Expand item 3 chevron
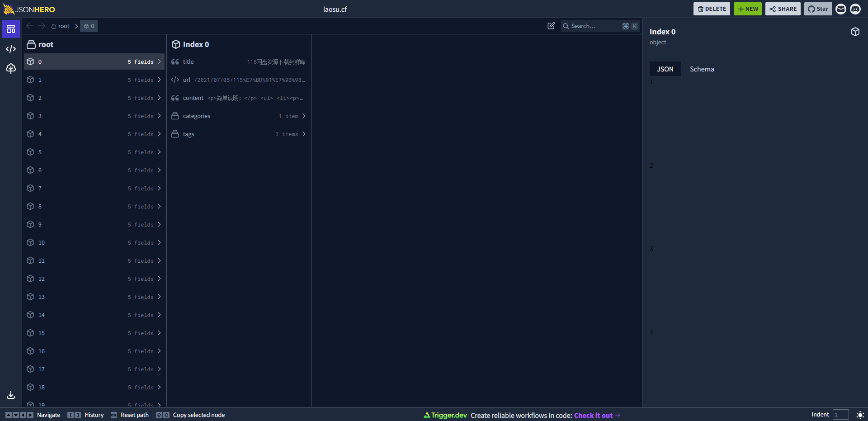The width and height of the screenshot is (868, 421). tap(159, 116)
